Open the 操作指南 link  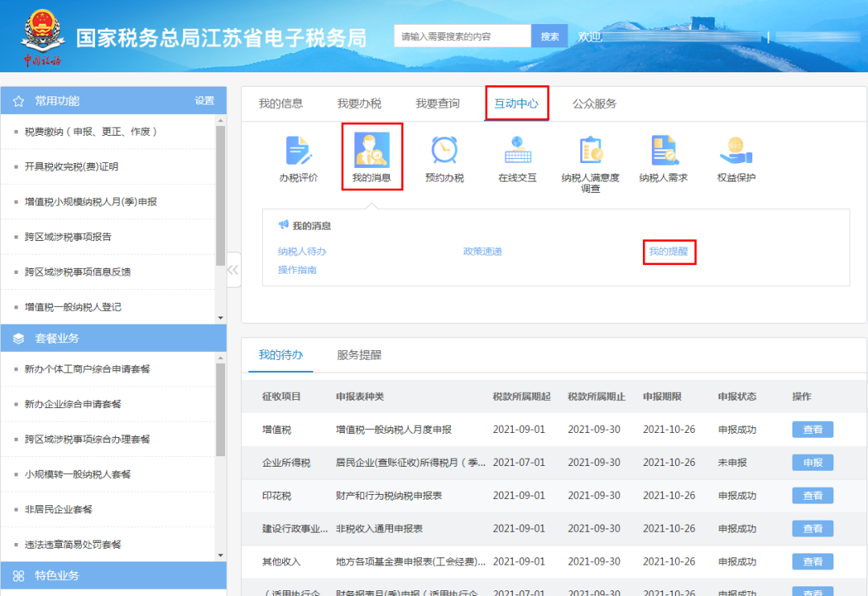[297, 270]
